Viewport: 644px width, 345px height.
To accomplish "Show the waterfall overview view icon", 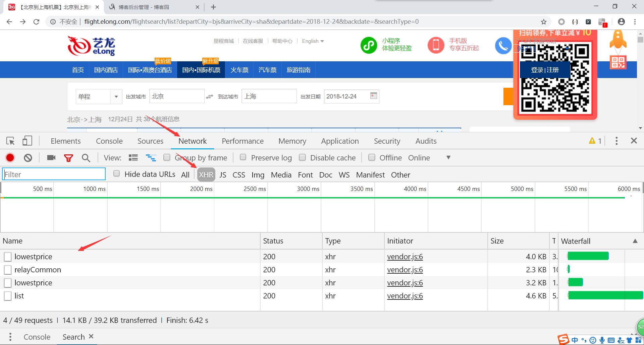I will tap(151, 158).
